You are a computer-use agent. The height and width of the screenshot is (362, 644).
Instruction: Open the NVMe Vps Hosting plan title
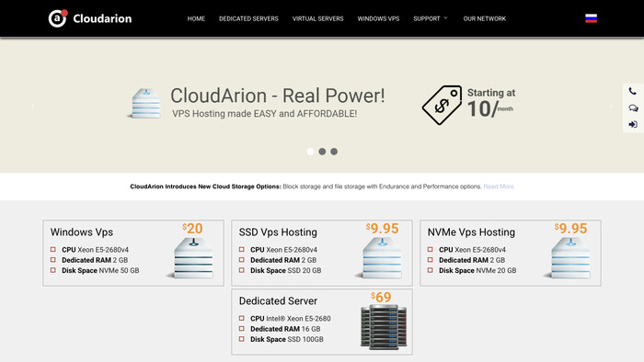click(x=471, y=232)
